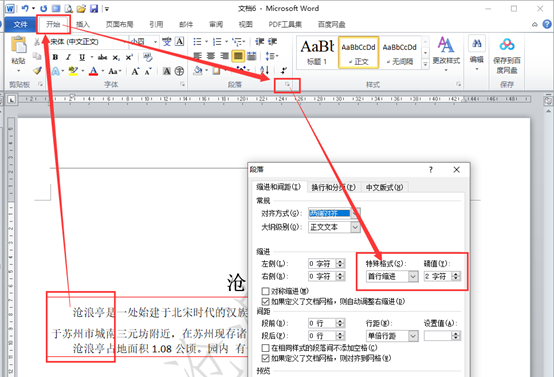Image resolution: width=554 pixels, height=377 pixels.
Task: Toggle 对称缩进 (mirror indents) checkbox
Action: (265, 291)
